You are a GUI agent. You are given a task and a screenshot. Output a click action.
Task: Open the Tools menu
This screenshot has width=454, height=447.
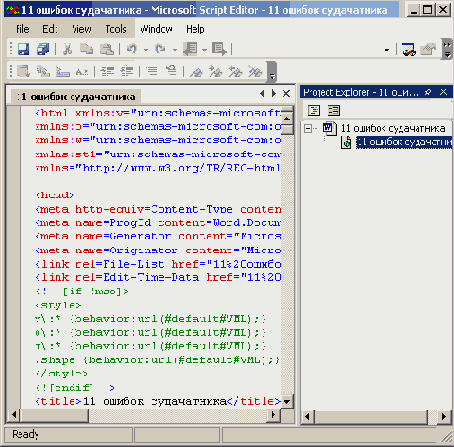point(116,29)
